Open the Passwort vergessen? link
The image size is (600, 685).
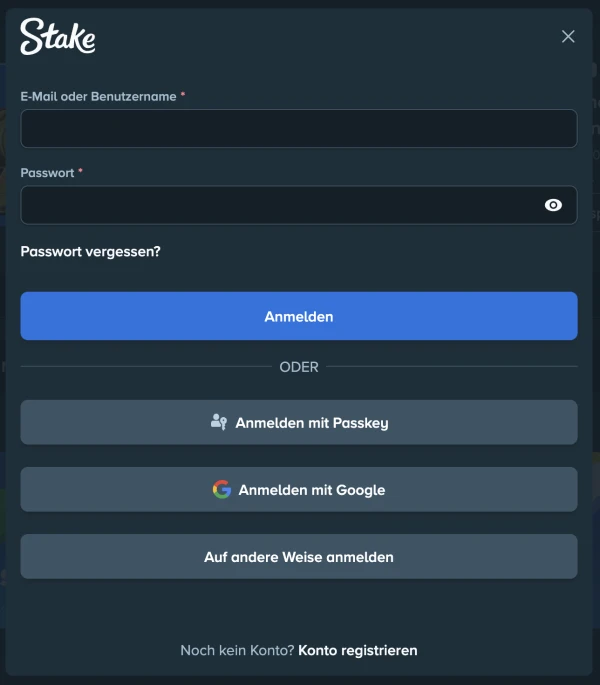pos(90,252)
